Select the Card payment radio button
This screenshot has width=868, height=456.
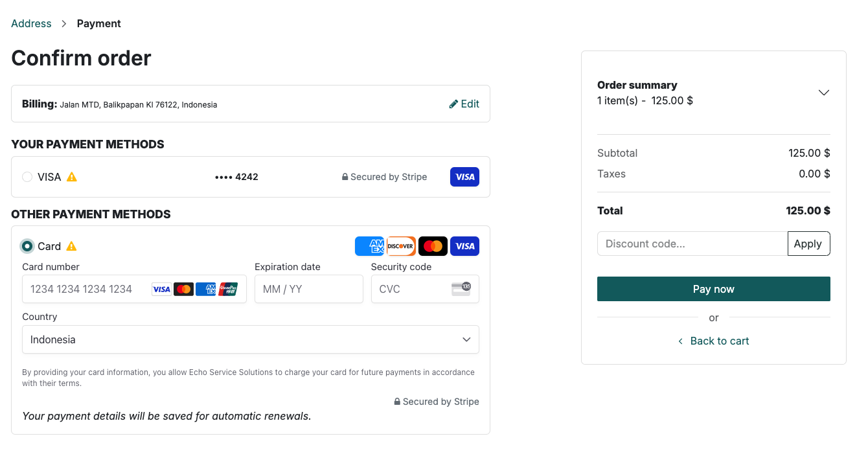pyautogui.click(x=27, y=246)
